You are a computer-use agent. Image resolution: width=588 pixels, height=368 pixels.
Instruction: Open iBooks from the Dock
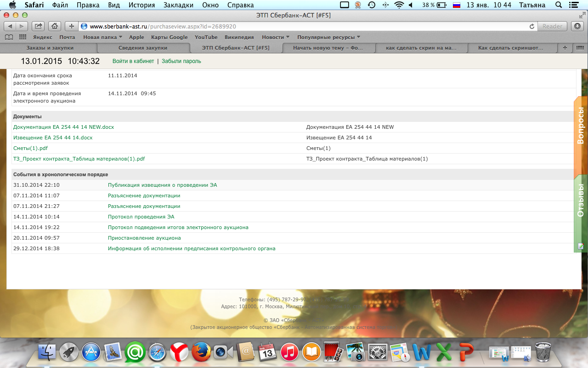[312, 353]
